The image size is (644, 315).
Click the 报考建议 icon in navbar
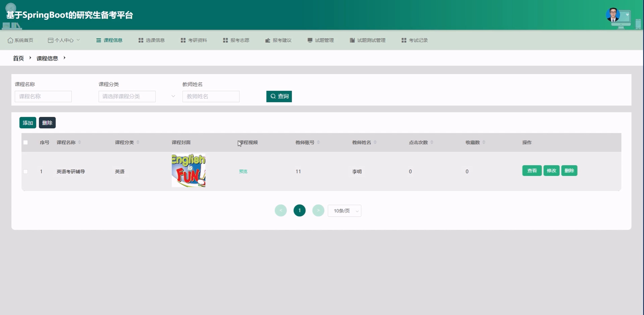point(267,40)
